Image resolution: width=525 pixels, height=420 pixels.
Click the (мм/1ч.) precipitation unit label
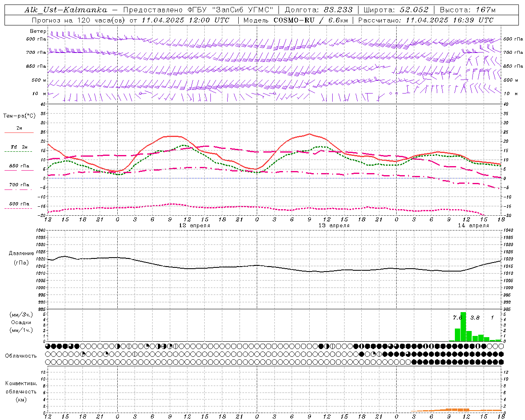click(21, 330)
